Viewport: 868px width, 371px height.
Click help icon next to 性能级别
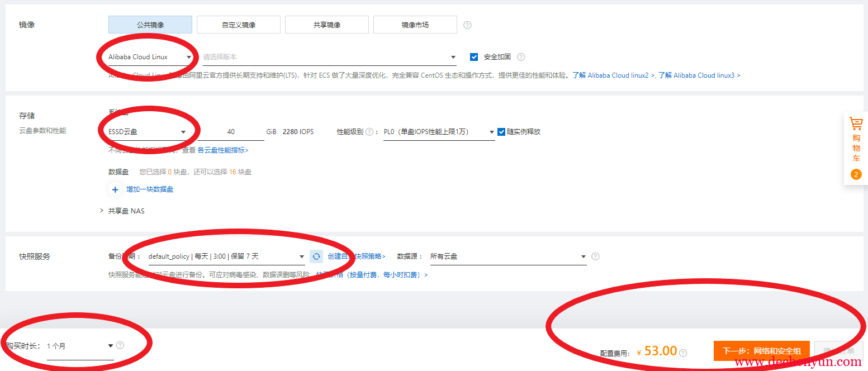tap(369, 132)
